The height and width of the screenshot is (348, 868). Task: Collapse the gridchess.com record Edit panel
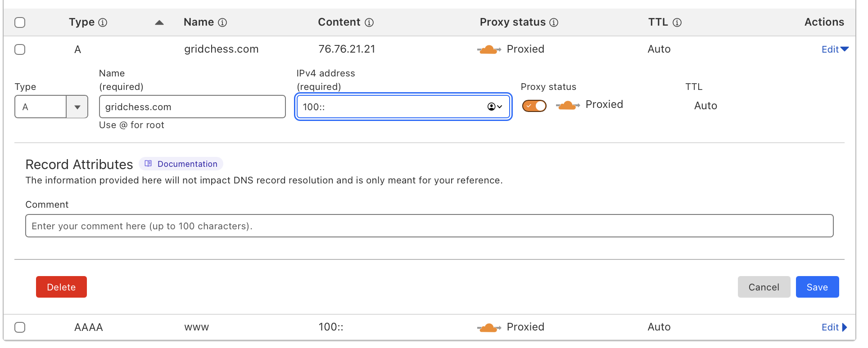pos(835,49)
